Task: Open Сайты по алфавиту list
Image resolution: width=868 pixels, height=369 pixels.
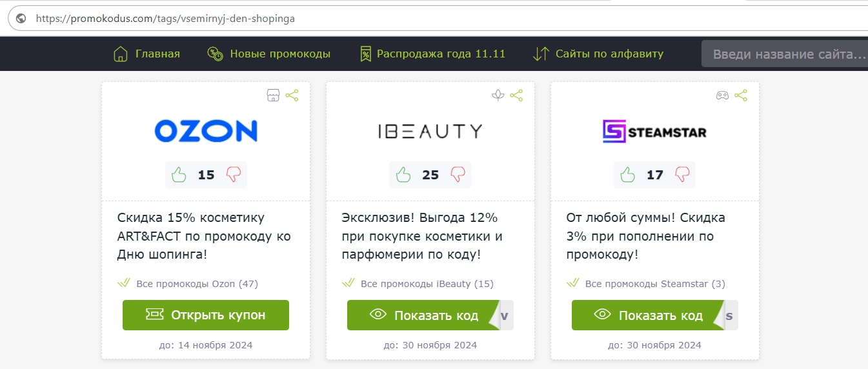Action: [x=598, y=54]
